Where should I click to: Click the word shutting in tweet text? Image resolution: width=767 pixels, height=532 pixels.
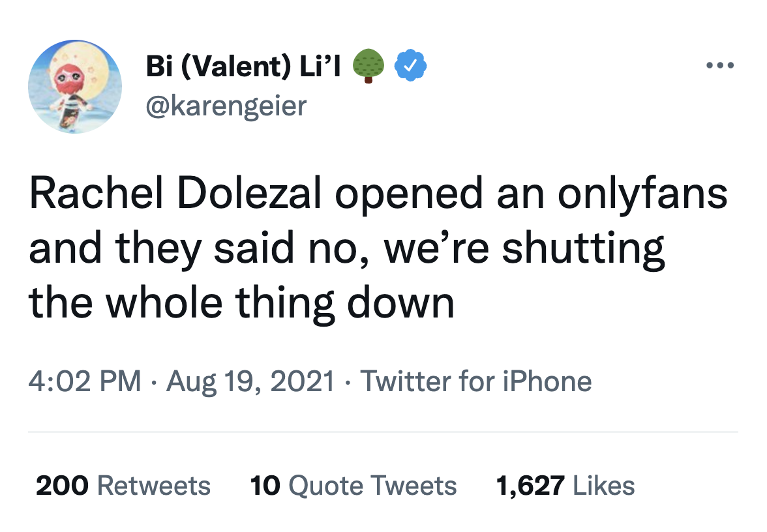(583, 250)
